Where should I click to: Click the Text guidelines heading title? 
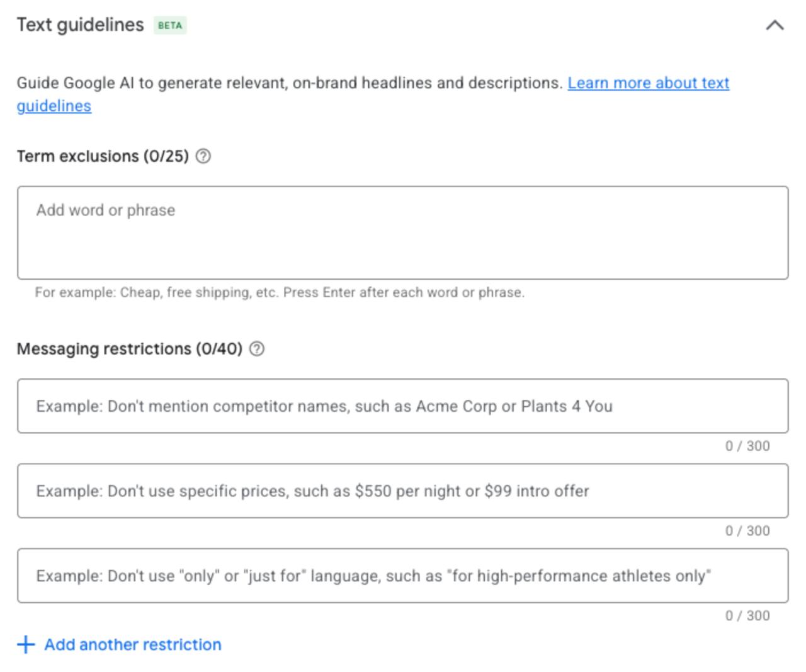pyautogui.click(x=81, y=25)
